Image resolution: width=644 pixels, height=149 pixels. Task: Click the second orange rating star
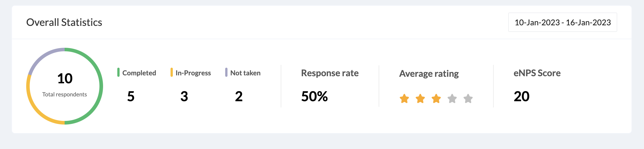pos(420,99)
